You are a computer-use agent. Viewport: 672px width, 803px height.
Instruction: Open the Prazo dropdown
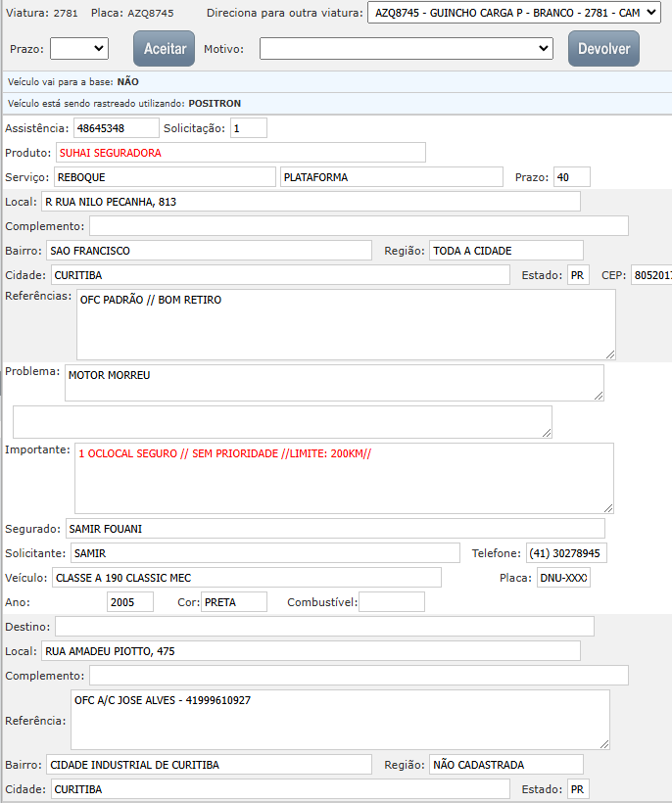79,48
